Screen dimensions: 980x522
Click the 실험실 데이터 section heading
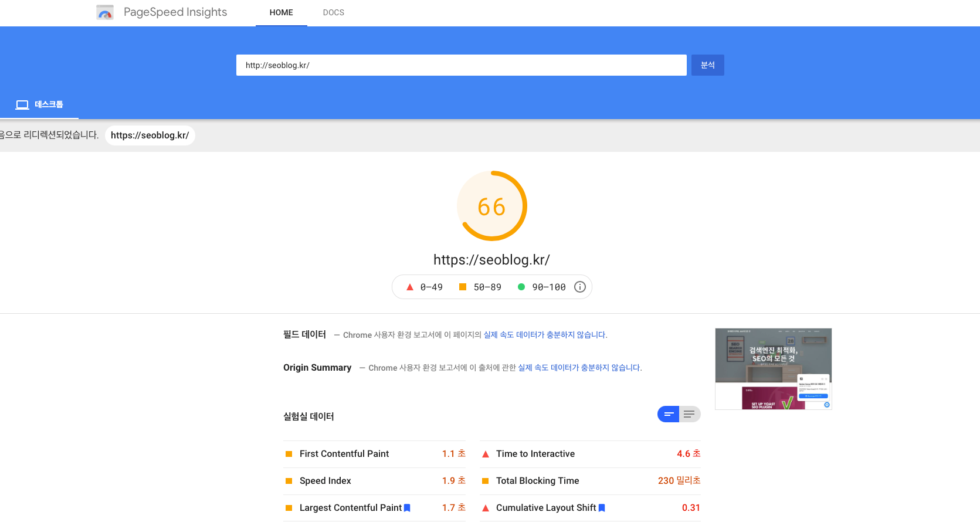[x=308, y=416]
